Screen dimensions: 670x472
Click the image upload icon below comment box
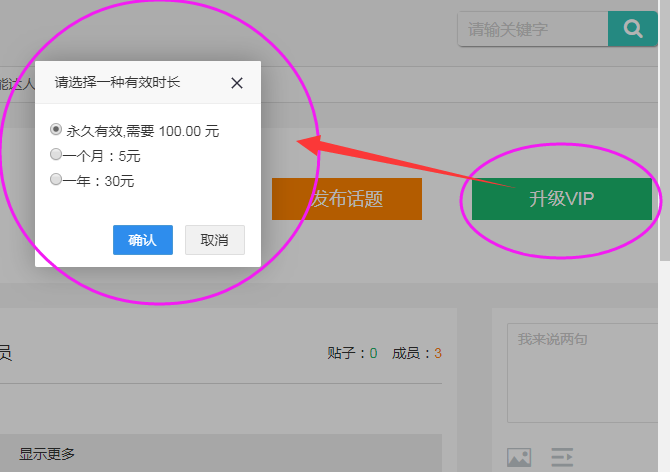point(519,457)
